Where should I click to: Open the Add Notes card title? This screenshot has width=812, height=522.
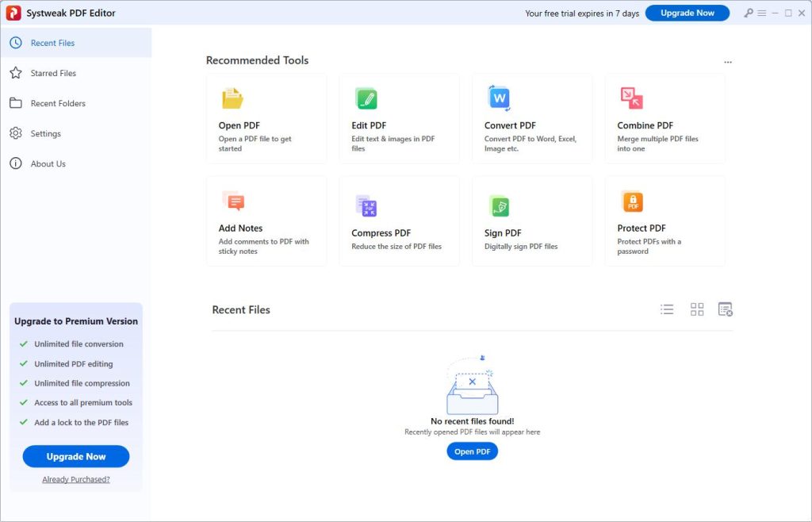tap(240, 228)
